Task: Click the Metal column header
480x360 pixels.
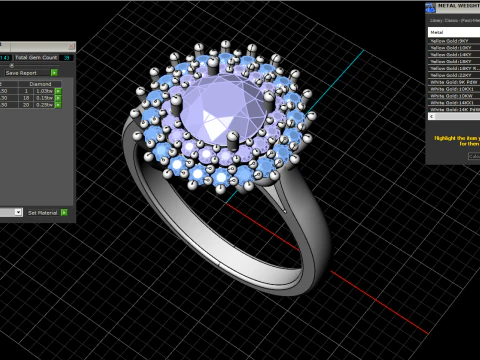Action: pos(454,32)
